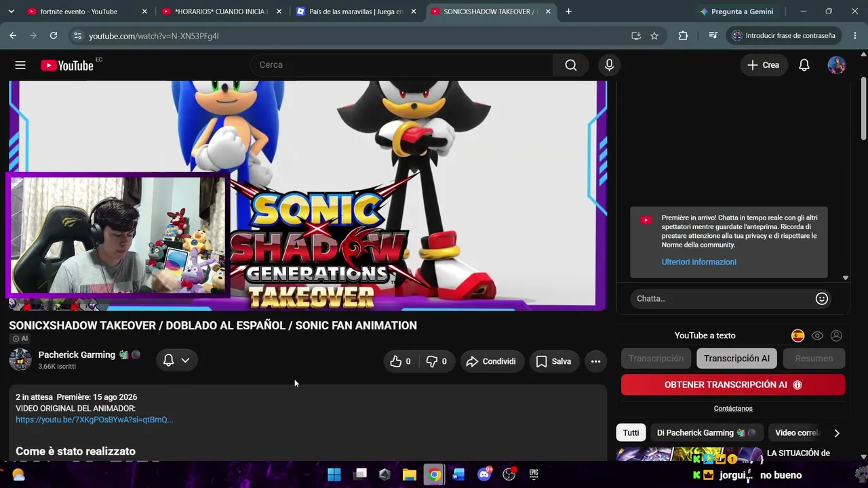The image size is (868, 488).
Task: Select the Tutti filter chip
Action: [631, 432]
